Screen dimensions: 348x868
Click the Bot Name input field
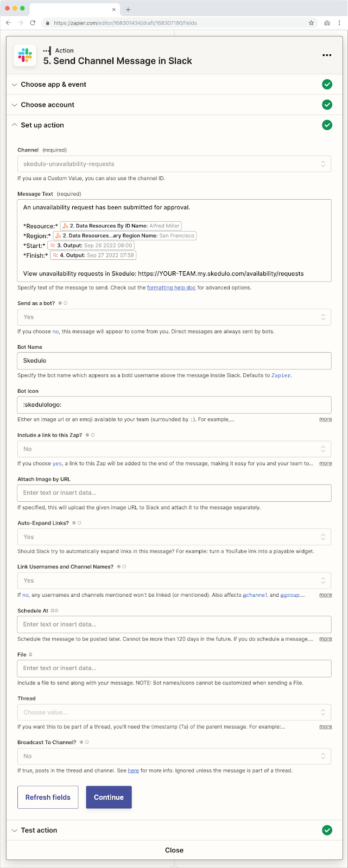click(x=174, y=361)
